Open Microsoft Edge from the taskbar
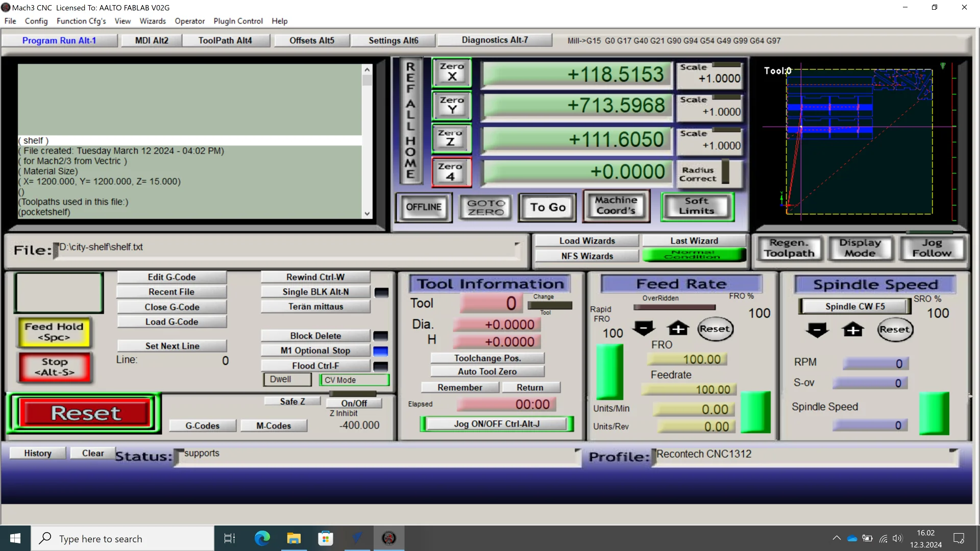The height and width of the screenshot is (551, 980). pyautogui.click(x=262, y=538)
